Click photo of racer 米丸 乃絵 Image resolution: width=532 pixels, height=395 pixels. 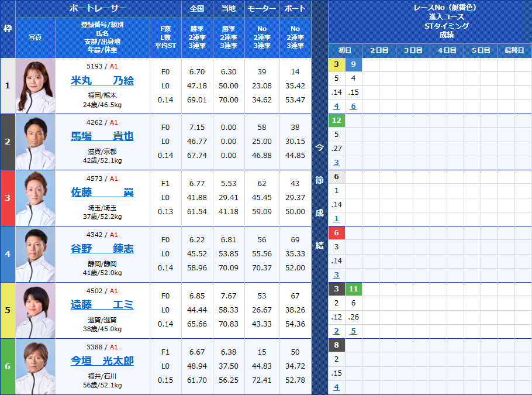pos(35,85)
